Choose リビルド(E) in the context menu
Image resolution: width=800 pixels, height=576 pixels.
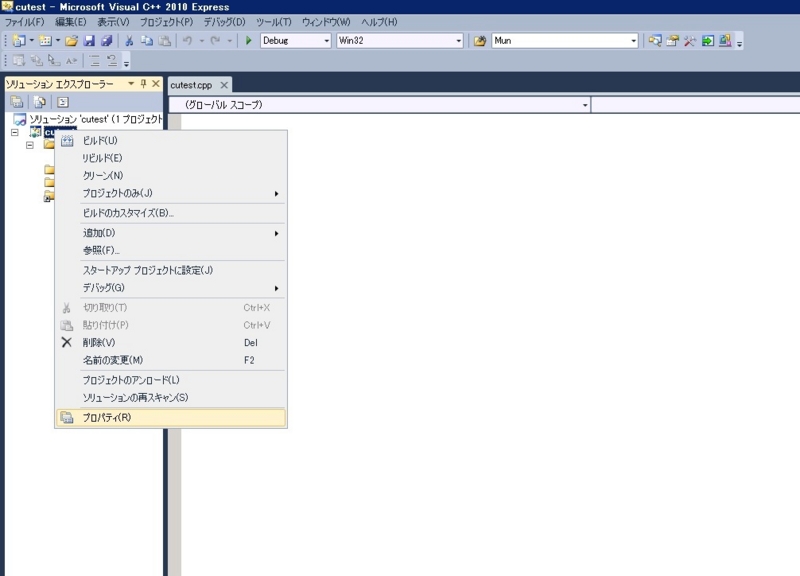point(170,158)
